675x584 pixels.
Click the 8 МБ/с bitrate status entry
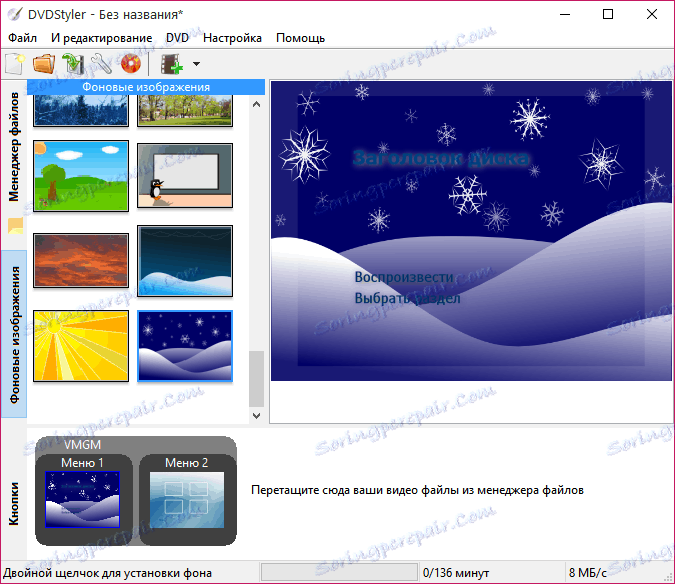coord(587,573)
